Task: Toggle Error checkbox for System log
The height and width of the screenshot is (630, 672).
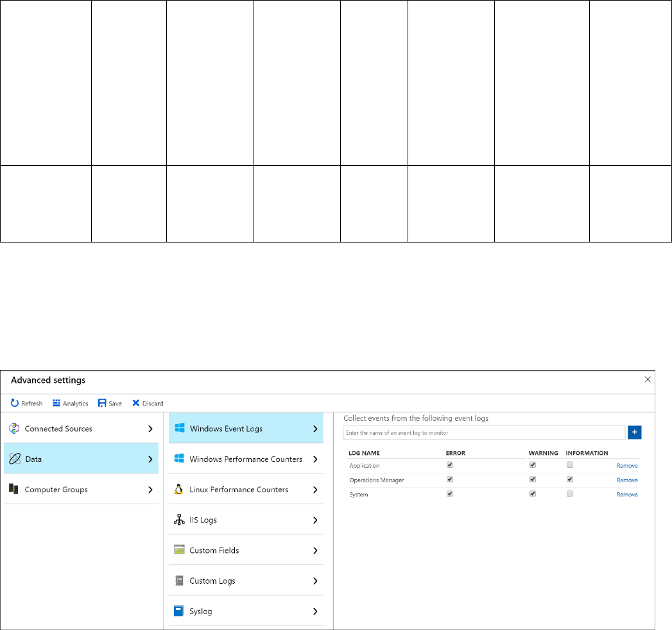Action: coord(449,493)
